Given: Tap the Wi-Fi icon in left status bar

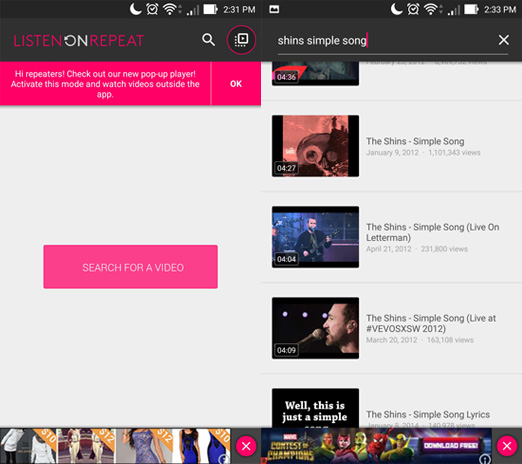Looking at the screenshot, I should click(171, 9).
